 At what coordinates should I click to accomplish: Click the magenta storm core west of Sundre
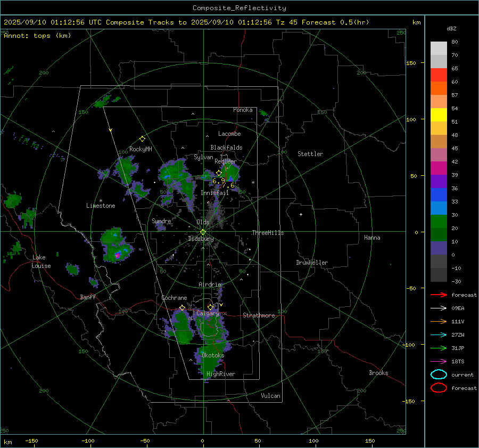coord(118,255)
